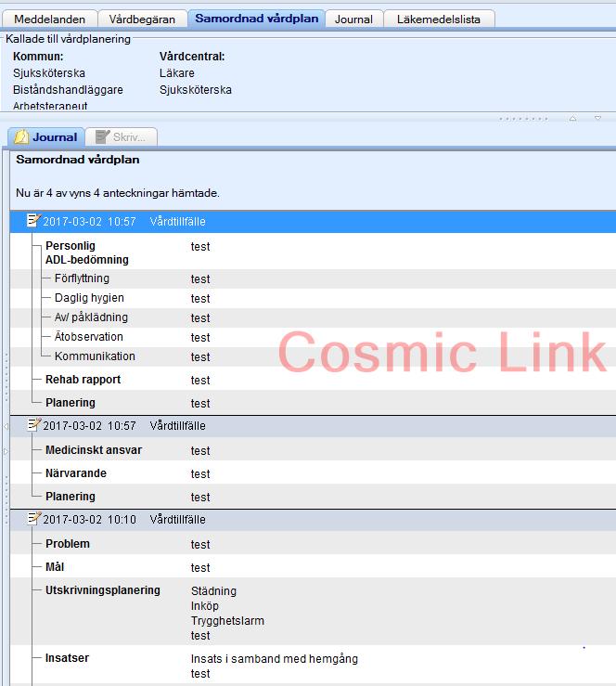Collapse panel with the up triangle arrow
616x686 pixels.
pyautogui.click(x=572, y=118)
